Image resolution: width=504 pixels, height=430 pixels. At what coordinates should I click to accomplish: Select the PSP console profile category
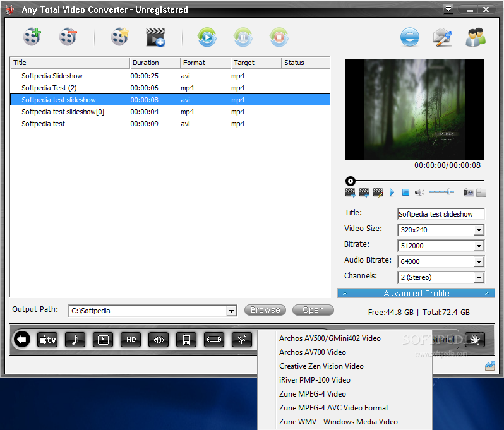coord(214,340)
